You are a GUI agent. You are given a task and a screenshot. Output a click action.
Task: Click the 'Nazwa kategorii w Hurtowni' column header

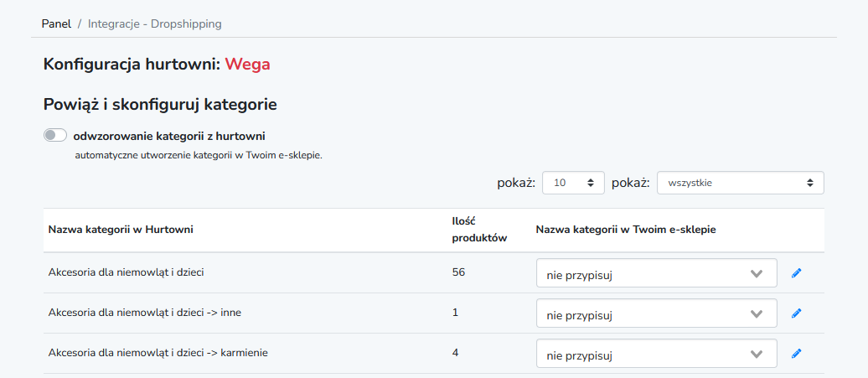click(121, 230)
